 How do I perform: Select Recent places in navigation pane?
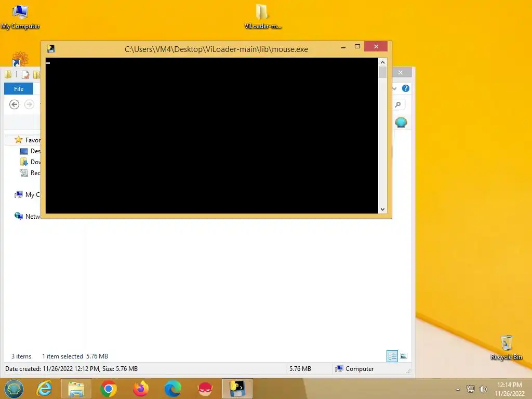pyautogui.click(x=30, y=172)
